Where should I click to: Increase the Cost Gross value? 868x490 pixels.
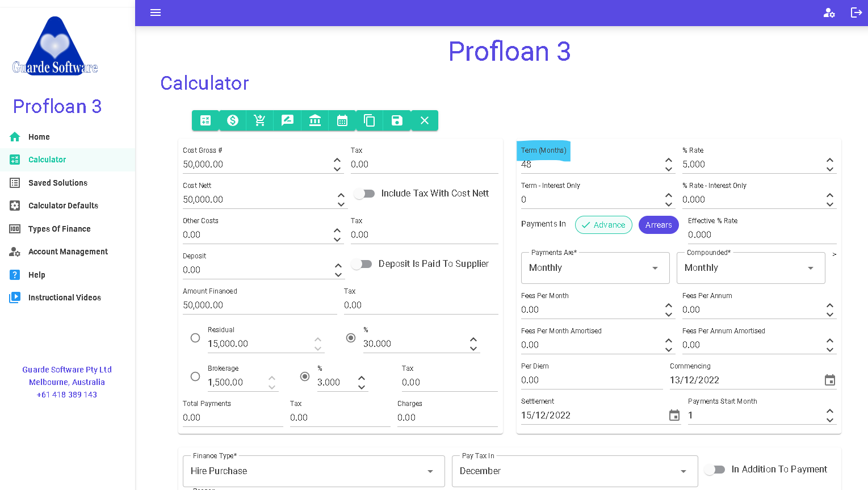337,161
